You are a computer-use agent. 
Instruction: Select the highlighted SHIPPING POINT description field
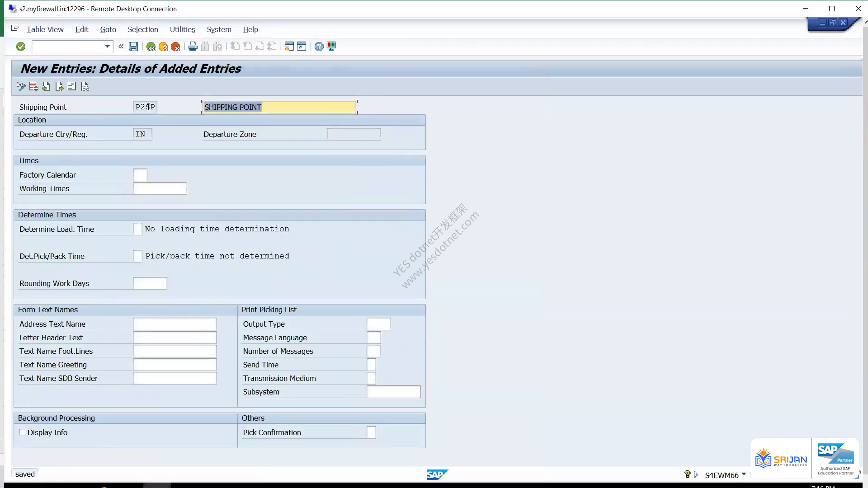pos(279,107)
